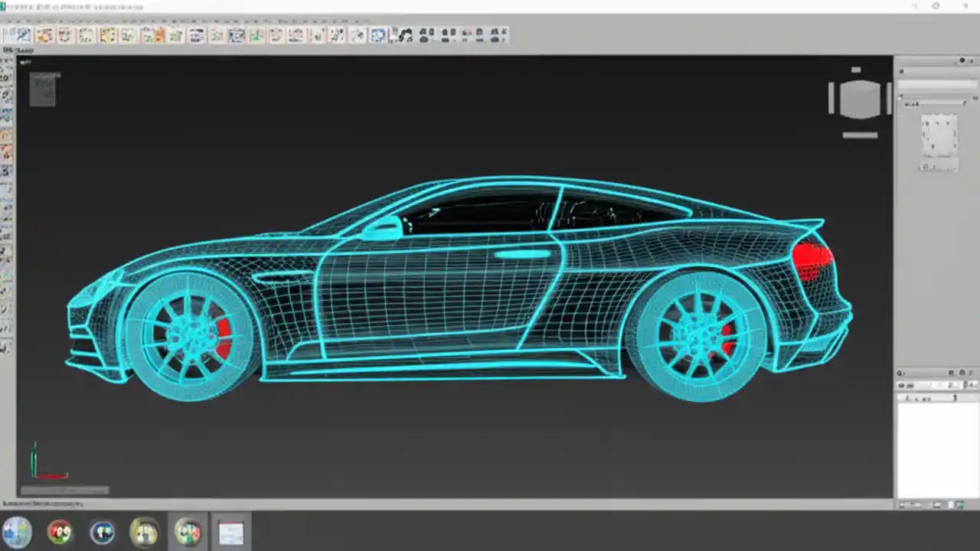Click the app logo icon in the title bar
Image resolution: width=980 pixels, height=551 pixels.
[5, 6]
